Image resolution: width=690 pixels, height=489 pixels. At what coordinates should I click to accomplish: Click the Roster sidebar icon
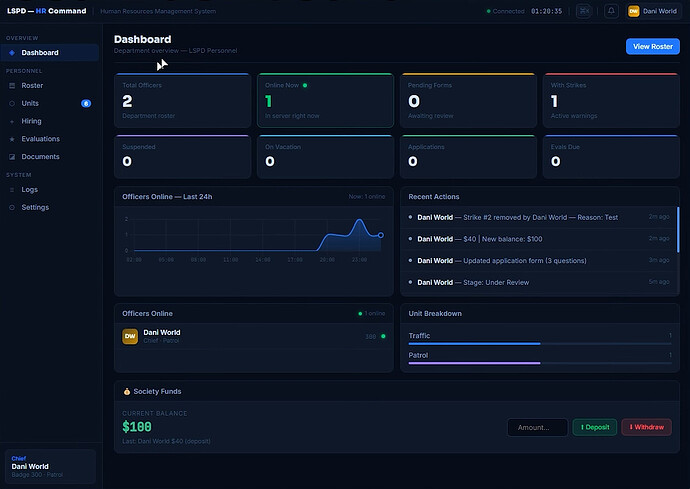12,85
